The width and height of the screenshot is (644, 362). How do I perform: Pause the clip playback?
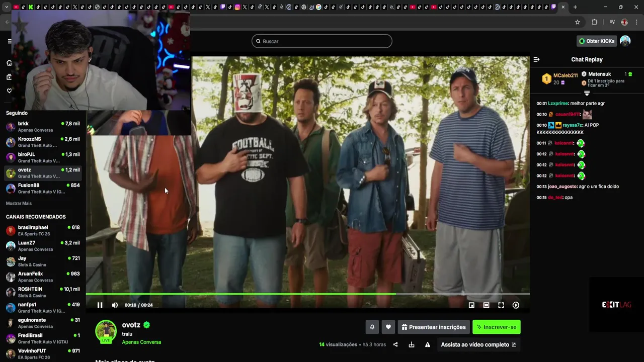point(100,305)
